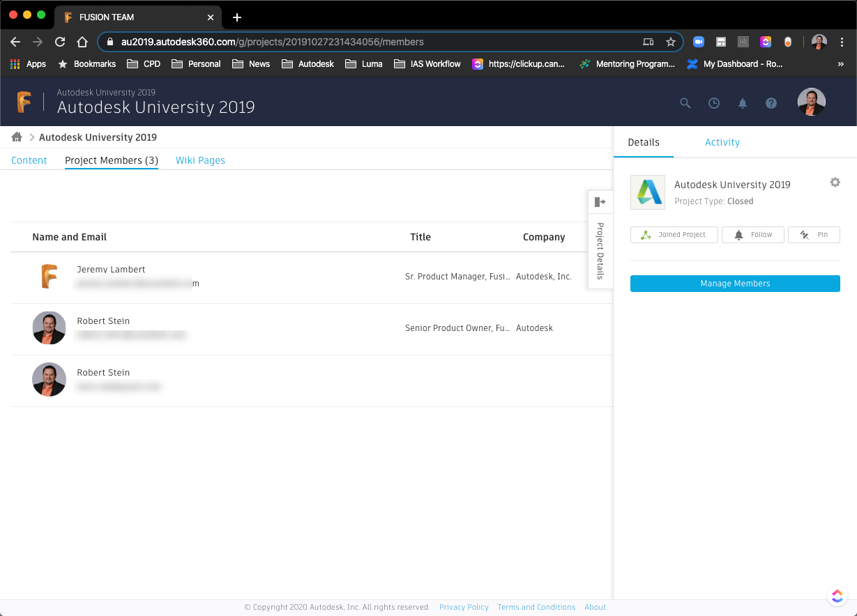
Task: Open user profile avatar menu
Action: pos(811,102)
